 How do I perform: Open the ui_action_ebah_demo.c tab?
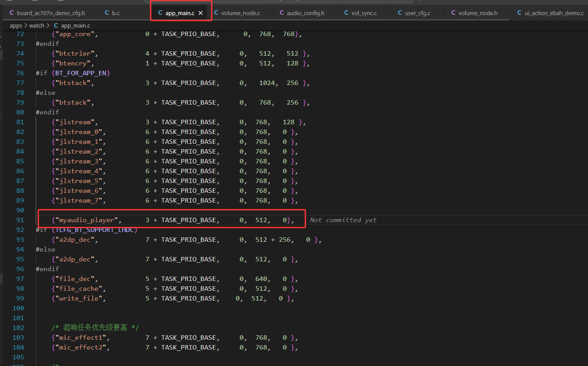click(550, 13)
